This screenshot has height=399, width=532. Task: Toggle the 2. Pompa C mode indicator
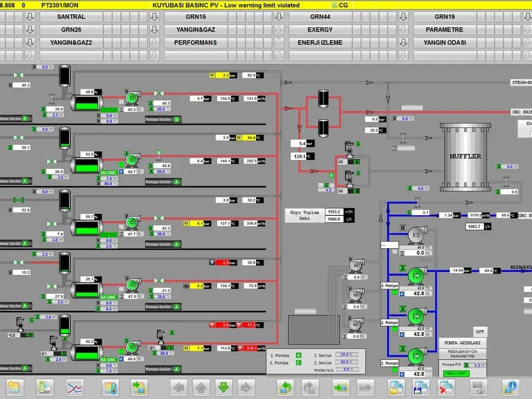[299, 363]
